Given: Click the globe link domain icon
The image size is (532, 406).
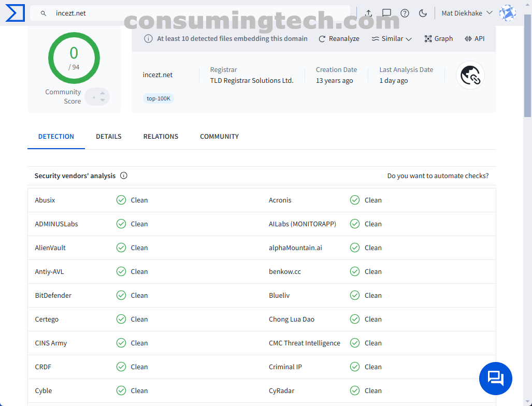Looking at the screenshot, I should coord(470,76).
